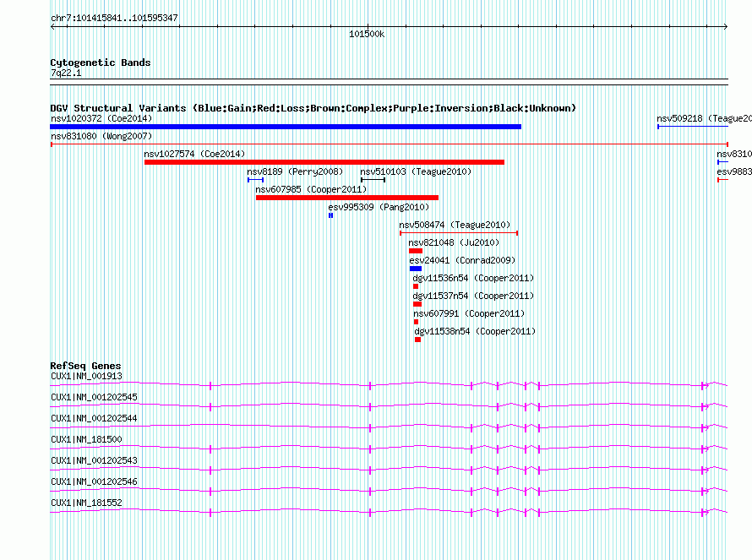The image size is (752, 560).
Task: Select the nsv1027574 (Coe2014) red loss bar
Action: pyautogui.click(x=324, y=162)
